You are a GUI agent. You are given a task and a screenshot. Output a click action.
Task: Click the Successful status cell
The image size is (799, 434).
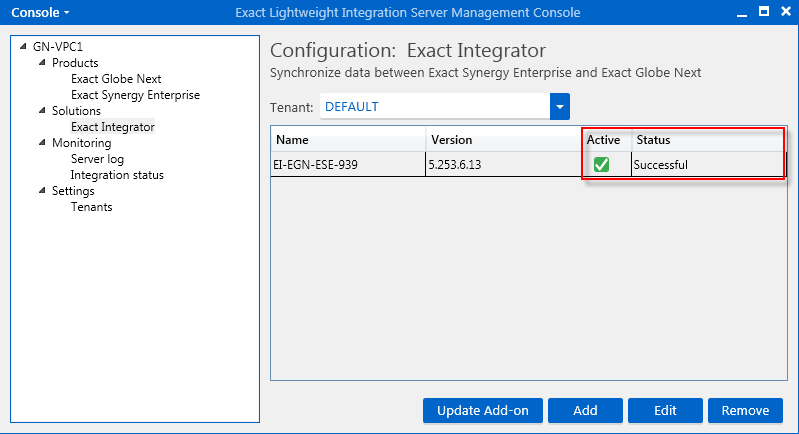[x=709, y=165]
